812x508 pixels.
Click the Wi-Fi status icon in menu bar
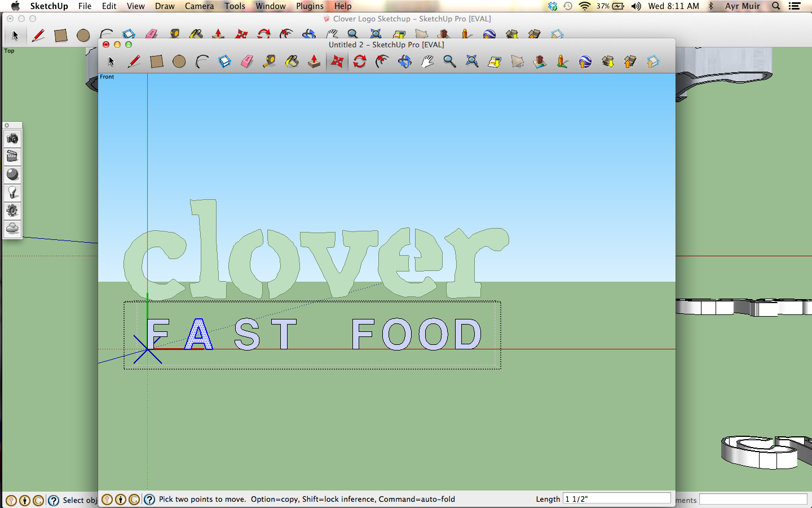(x=585, y=6)
